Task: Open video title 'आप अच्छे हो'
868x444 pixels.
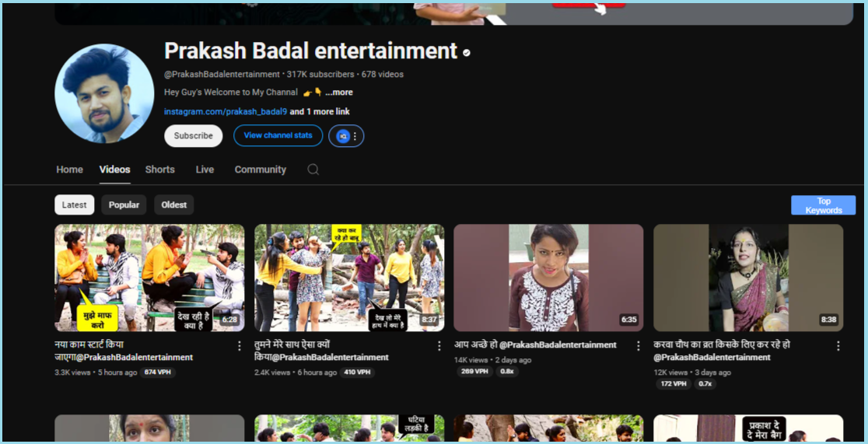Action: tap(535, 345)
